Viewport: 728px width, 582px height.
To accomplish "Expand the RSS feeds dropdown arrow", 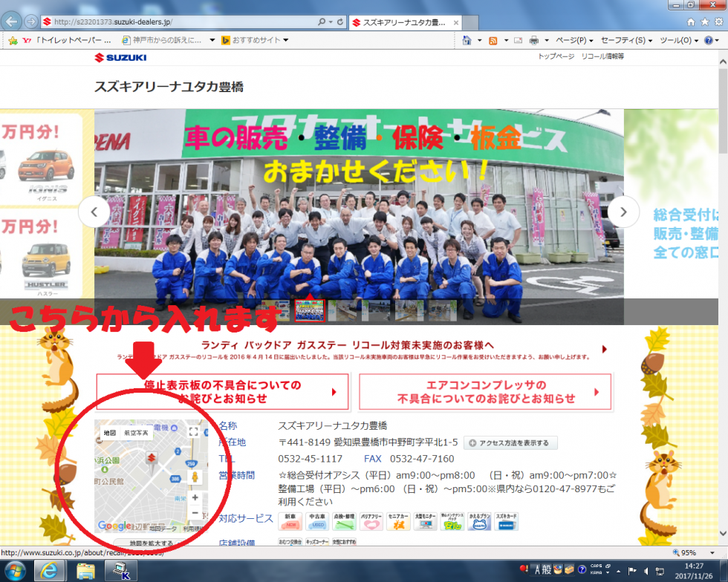I will pos(506,40).
